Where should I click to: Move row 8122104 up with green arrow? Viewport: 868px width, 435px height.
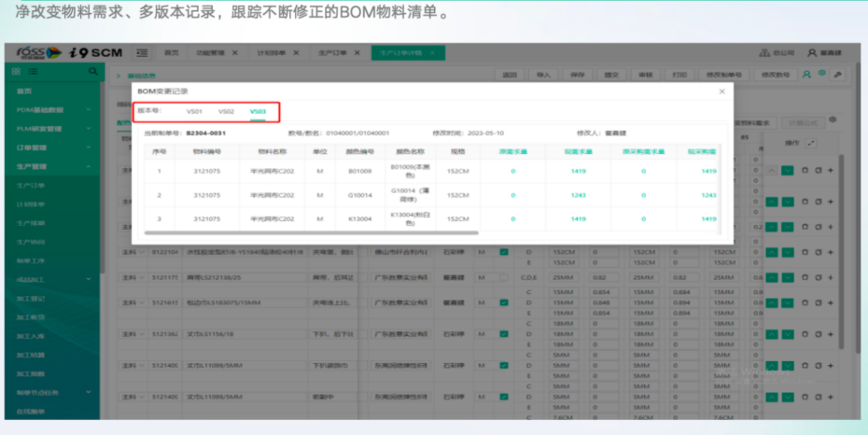772,252
